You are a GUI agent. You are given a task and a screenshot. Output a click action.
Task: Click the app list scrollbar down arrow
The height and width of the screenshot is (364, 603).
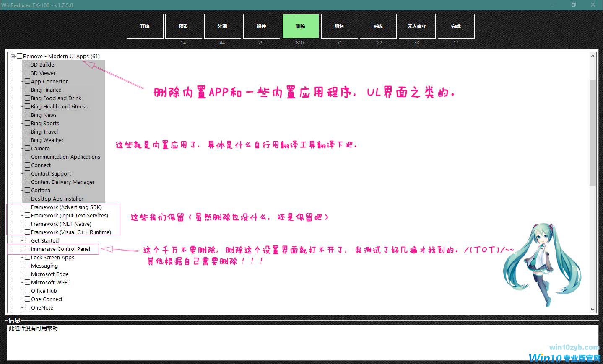(593, 309)
